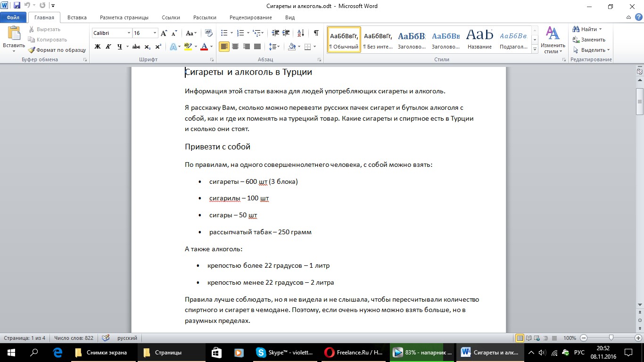This screenshot has width=644, height=362.
Task: Decrease font size with the shrink font icon
Action: 174,33
